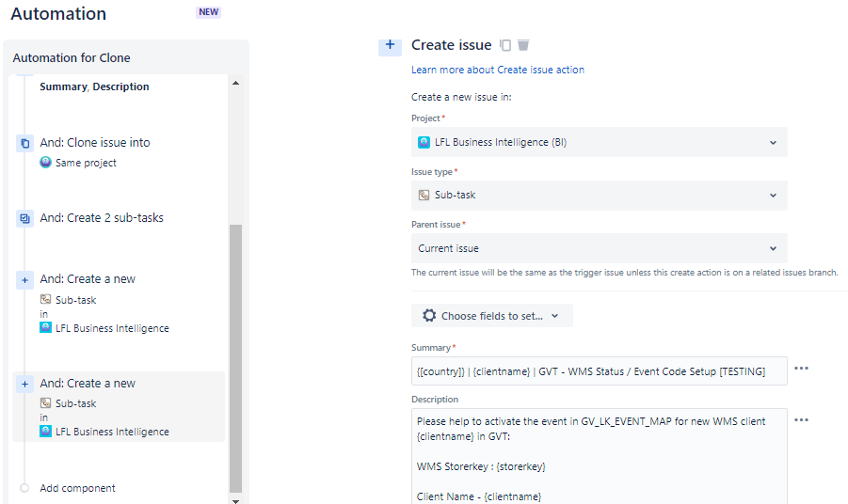Click WMS Storerkey line in Description
This screenshot has width=848, height=504.
tap(481, 466)
